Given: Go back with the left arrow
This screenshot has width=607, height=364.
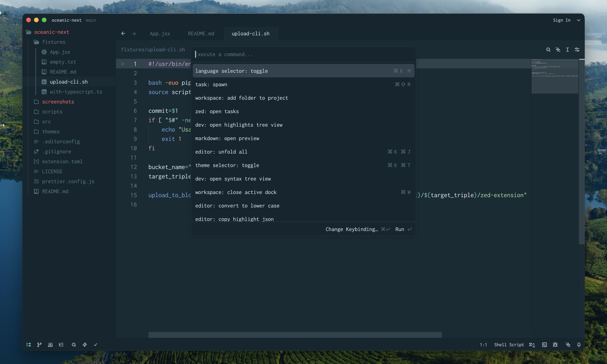Looking at the screenshot, I should coord(123,34).
